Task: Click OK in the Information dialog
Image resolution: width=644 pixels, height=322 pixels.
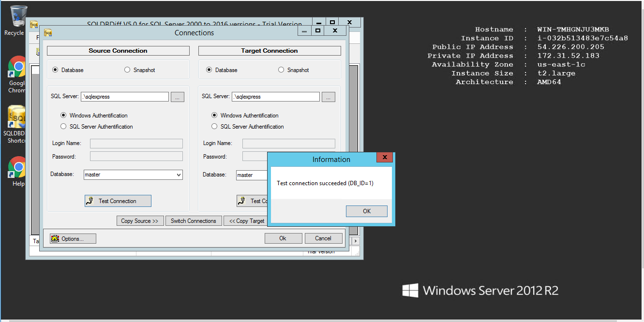Action: click(x=366, y=211)
